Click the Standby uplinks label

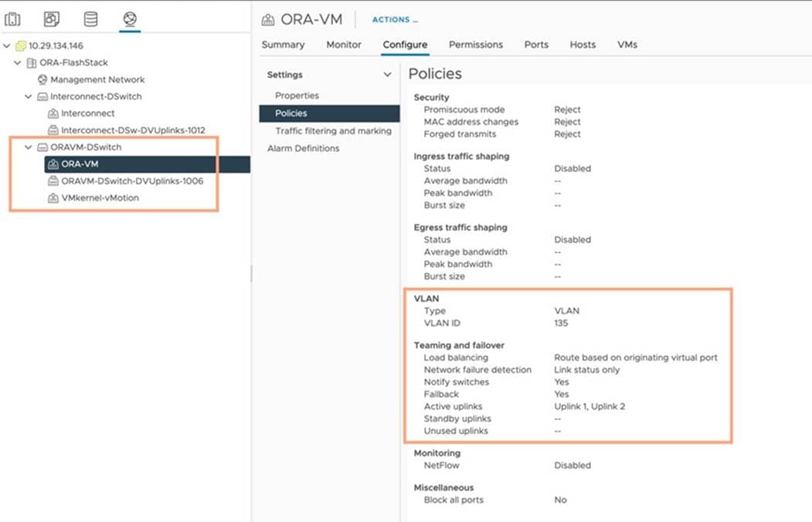tap(457, 419)
